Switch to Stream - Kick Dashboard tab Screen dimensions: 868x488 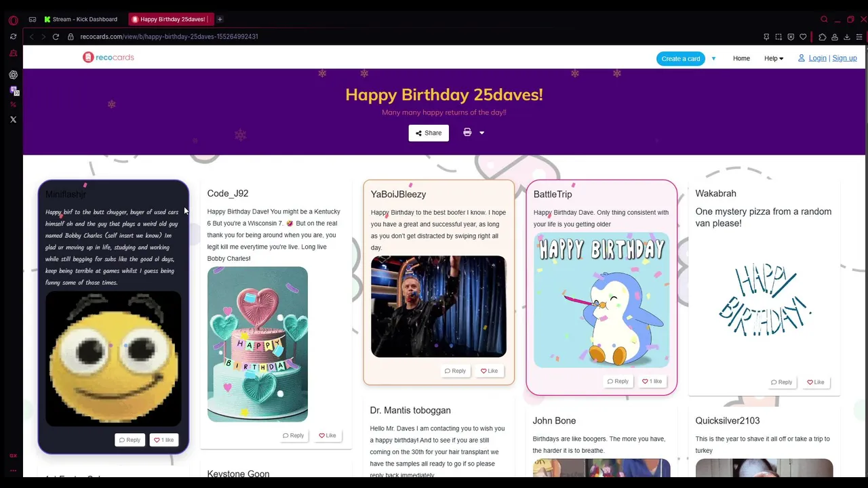[x=80, y=19]
